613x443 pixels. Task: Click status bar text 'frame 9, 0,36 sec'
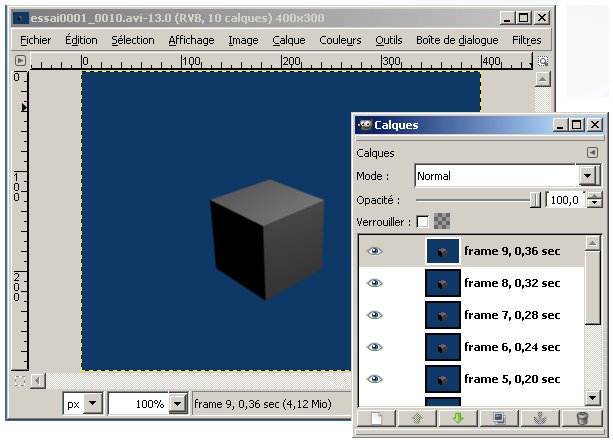237,404
